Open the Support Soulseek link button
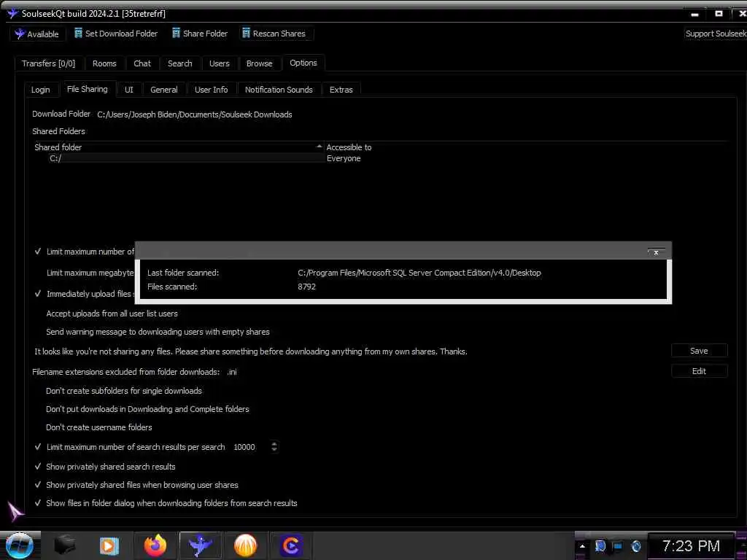Image resolution: width=747 pixels, height=560 pixels. (x=715, y=34)
